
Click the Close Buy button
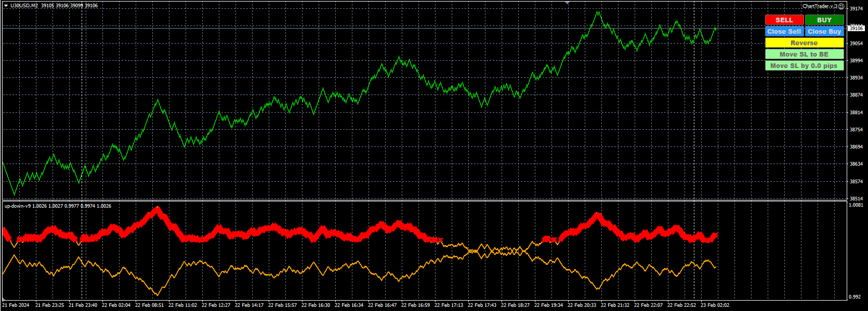point(824,31)
